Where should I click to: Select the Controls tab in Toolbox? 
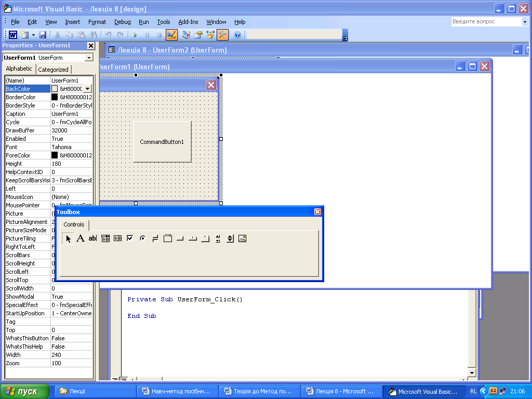pos(74,224)
